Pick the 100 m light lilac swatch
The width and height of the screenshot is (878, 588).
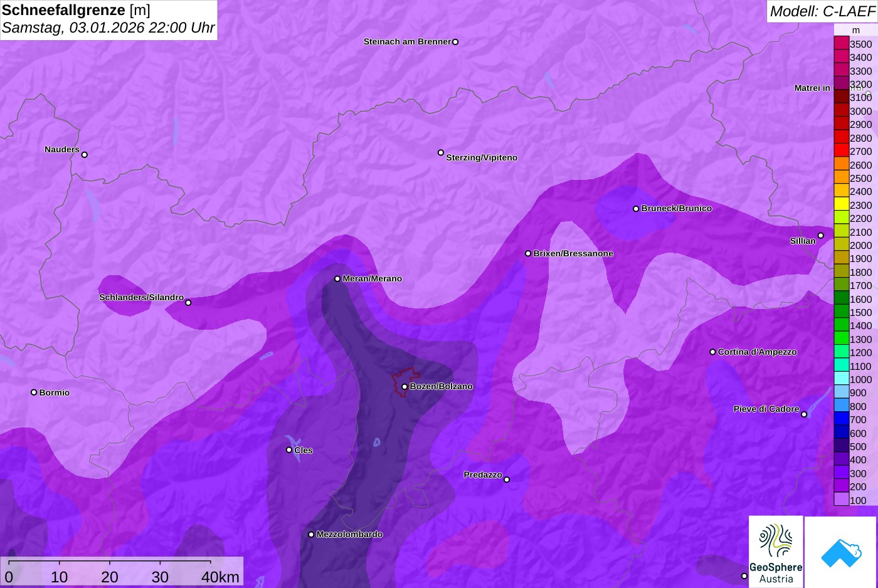(x=841, y=500)
